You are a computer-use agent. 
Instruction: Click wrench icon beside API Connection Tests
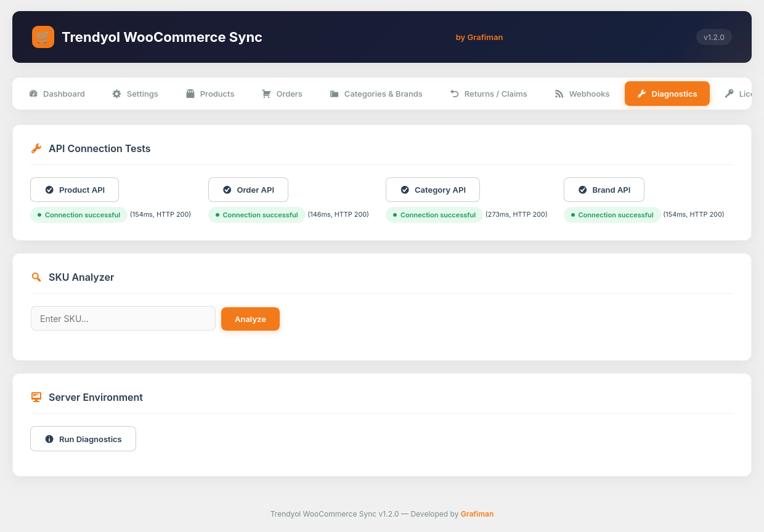pyautogui.click(x=36, y=148)
